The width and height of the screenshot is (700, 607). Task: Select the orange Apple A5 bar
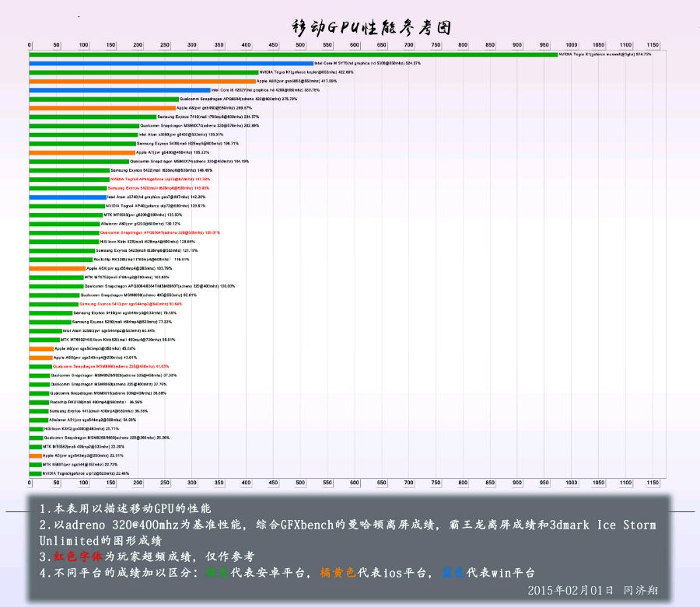[35, 455]
